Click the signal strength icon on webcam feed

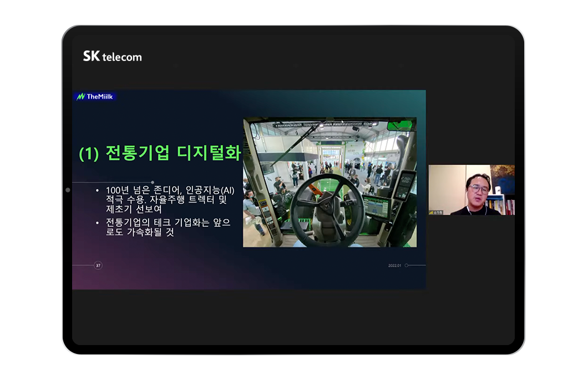tap(431, 212)
